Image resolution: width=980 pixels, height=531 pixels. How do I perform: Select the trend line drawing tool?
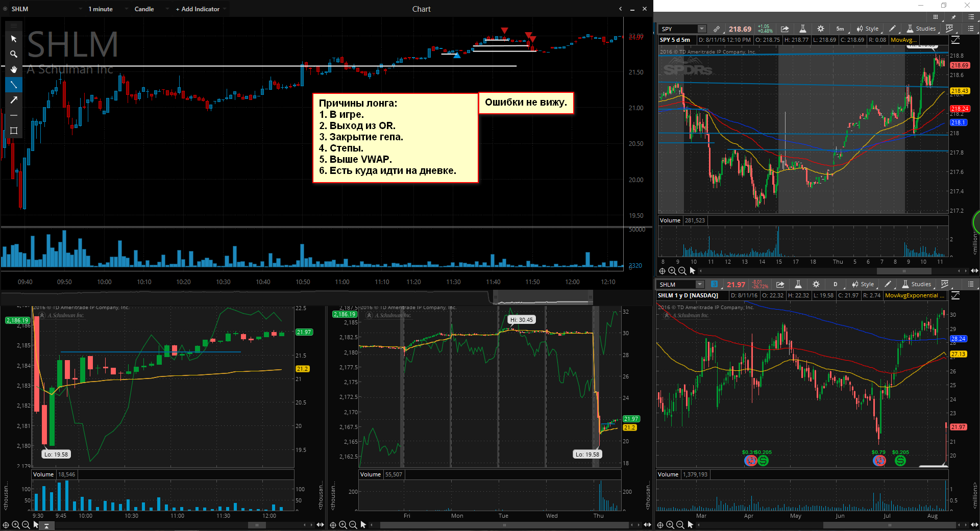tap(14, 85)
